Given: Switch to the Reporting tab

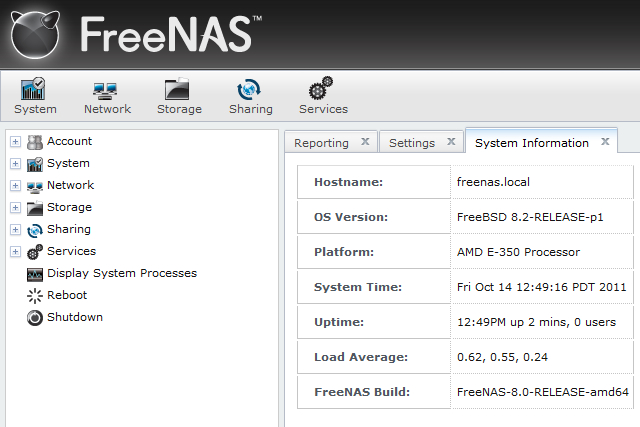Looking at the screenshot, I should click(321, 143).
